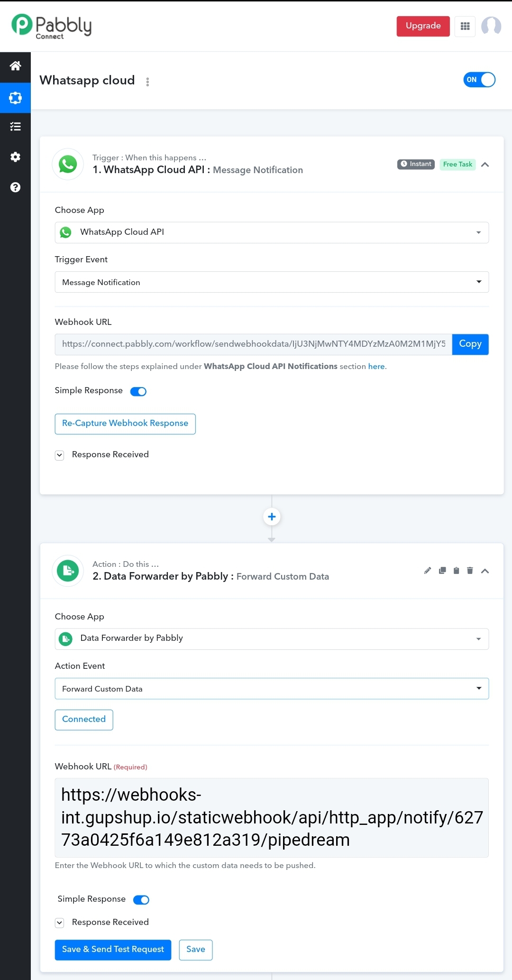
Task: Toggle Simple Response in the WhatsApp trigger
Action: 138,391
